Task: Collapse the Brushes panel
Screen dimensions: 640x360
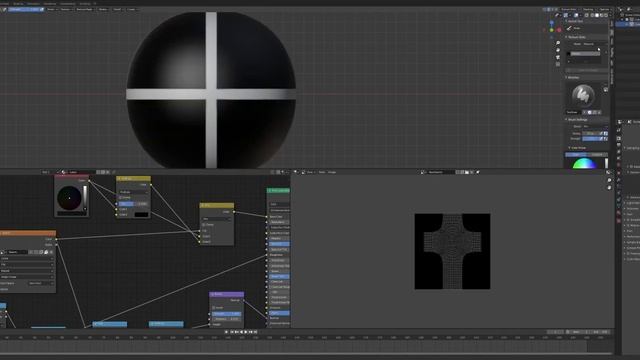Action: coord(567,77)
